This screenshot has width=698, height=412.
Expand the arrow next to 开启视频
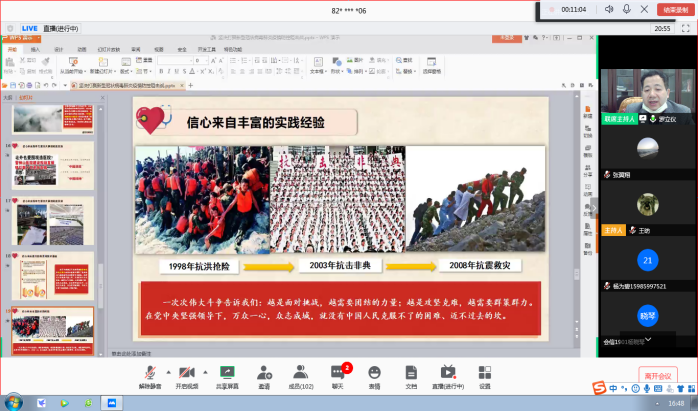pyautogui.click(x=206, y=369)
